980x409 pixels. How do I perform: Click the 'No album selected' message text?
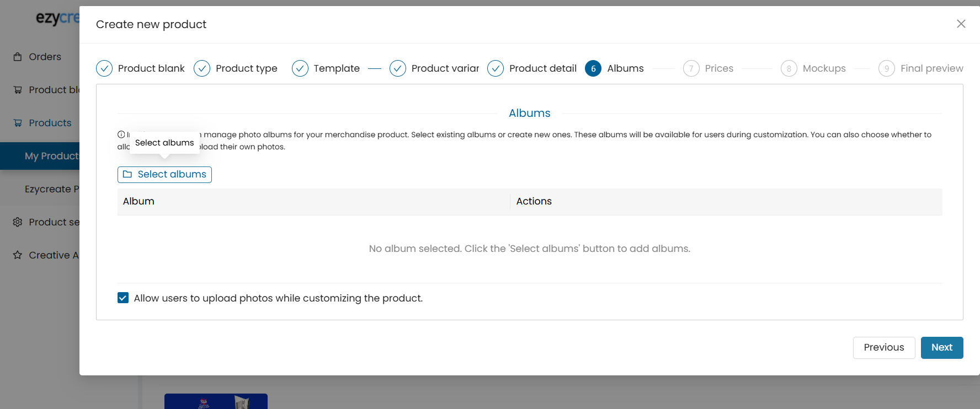coord(530,249)
